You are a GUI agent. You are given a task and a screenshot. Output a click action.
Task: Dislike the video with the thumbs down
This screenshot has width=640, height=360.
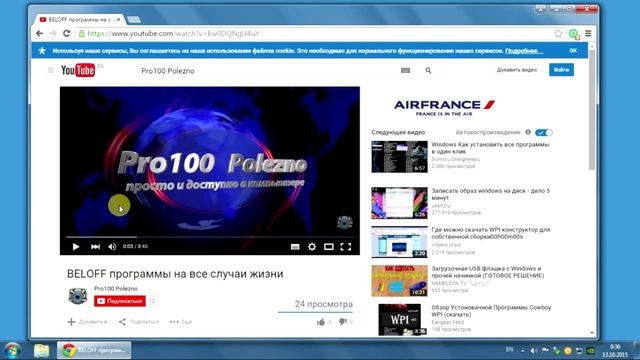point(343,322)
